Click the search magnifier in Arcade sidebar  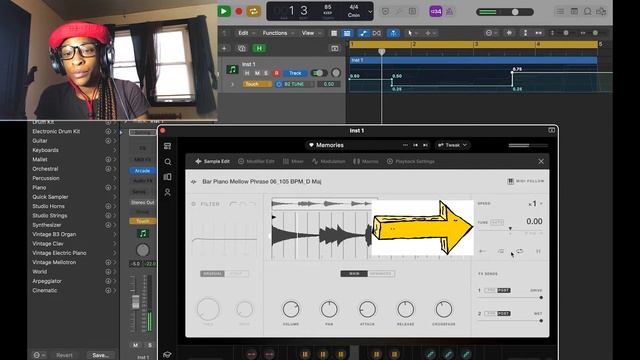pyautogui.click(x=168, y=162)
